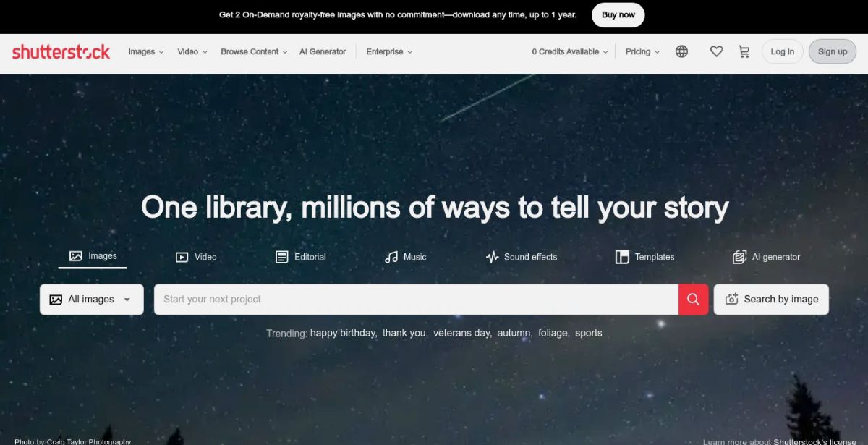This screenshot has height=445, width=868.
Task: Open the globe language selector icon
Action: click(x=681, y=51)
